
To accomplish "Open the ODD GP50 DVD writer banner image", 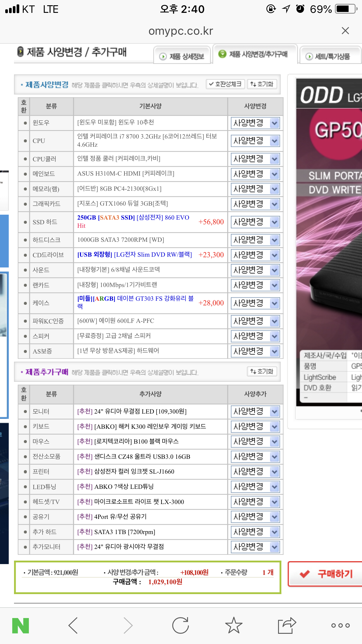I will [x=329, y=242].
